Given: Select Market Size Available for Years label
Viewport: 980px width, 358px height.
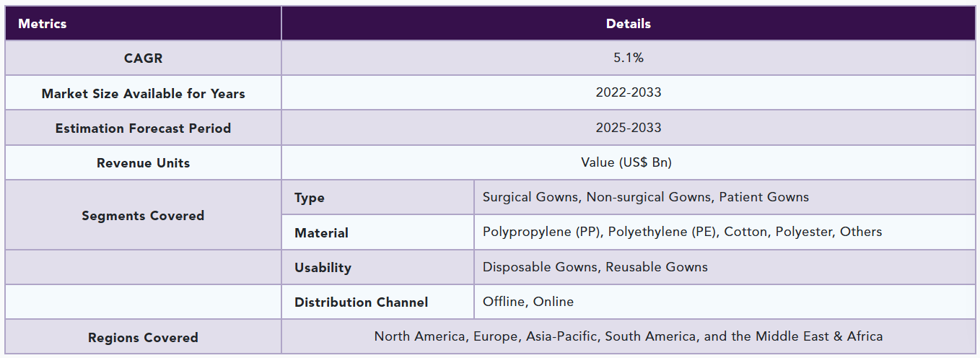Looking at the screenshot, I should click(x=143, y=93).
